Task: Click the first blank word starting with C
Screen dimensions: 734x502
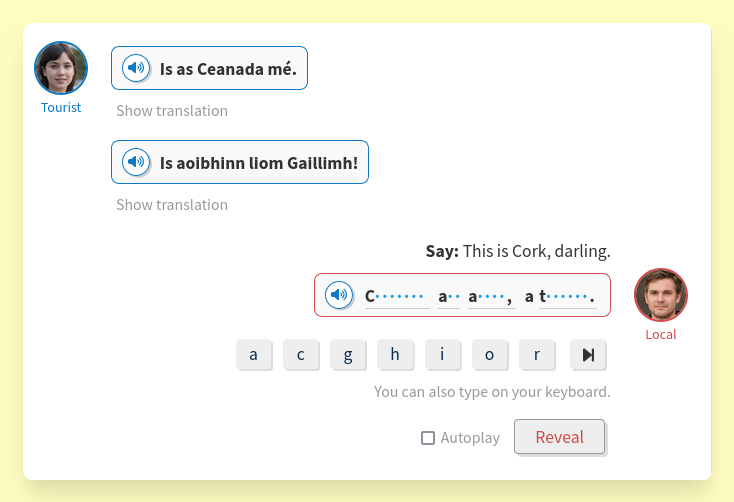Action: coord(396,296)
